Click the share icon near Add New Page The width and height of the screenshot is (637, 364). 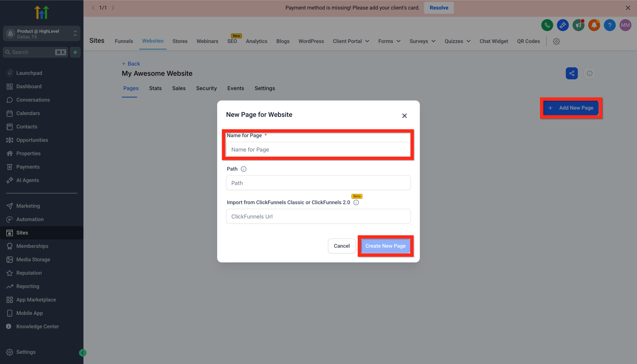572,73
